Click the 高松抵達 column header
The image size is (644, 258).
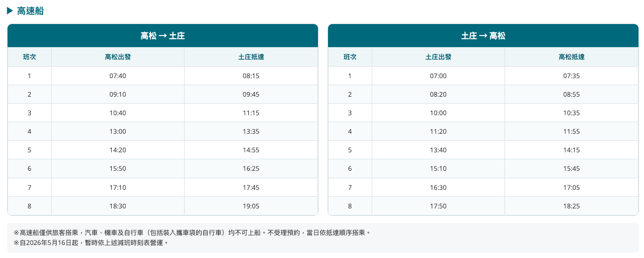tap(571, 57)
